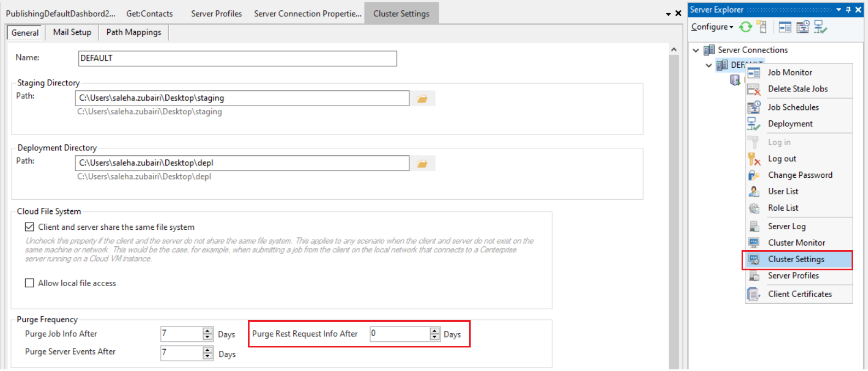This screenshot has width=868, height=371.
Task: Select Cluster Settings in the context menu
Action: point(796,259)
